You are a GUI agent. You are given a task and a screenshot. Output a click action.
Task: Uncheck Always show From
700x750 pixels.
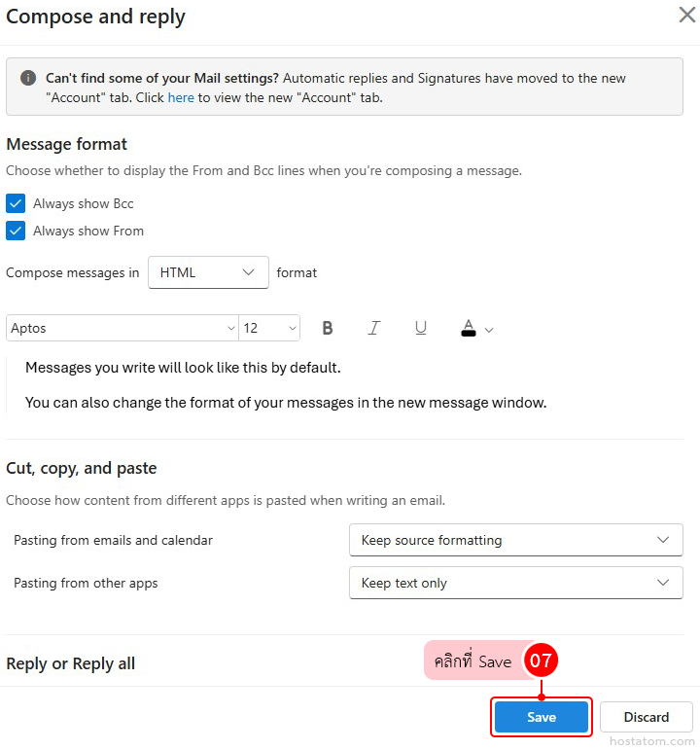tap(16, 231)
